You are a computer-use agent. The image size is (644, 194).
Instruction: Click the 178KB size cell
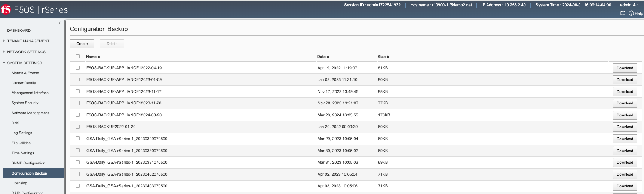pos(384,115)
